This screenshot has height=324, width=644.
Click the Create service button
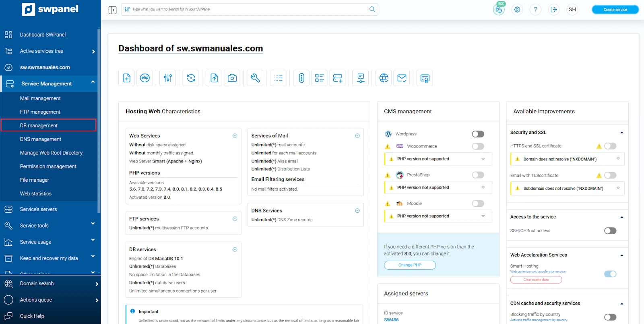(615, 10)
